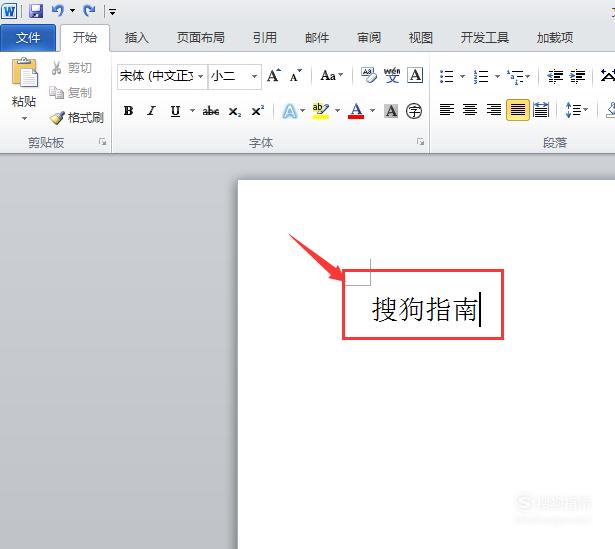Click the large 粘贴 (Paste) clipboard icon
The width and height of the screenshot is (615, 549).
(25, 73)
